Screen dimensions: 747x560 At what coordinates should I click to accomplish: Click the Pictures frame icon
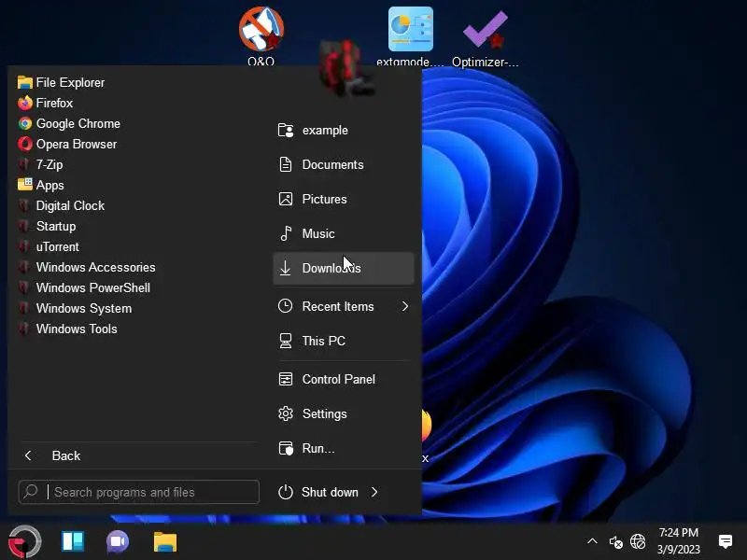286,199
